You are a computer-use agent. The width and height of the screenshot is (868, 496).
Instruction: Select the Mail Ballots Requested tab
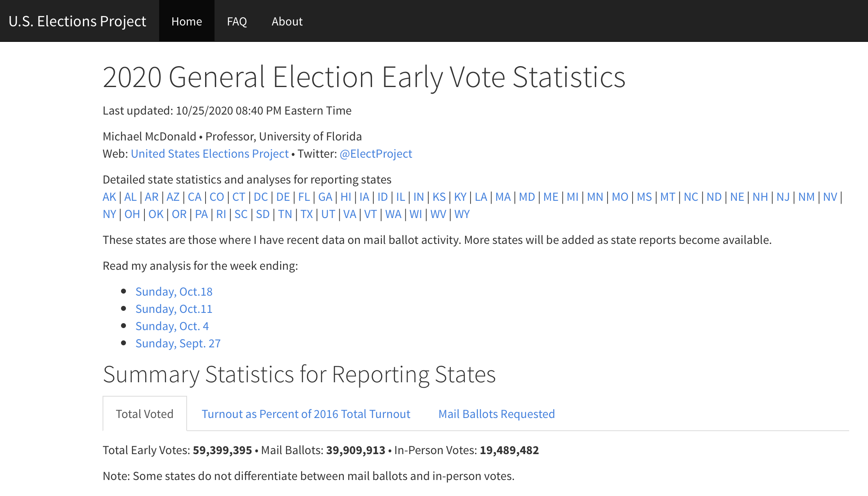pyautogui.click(x=496, y=414)
